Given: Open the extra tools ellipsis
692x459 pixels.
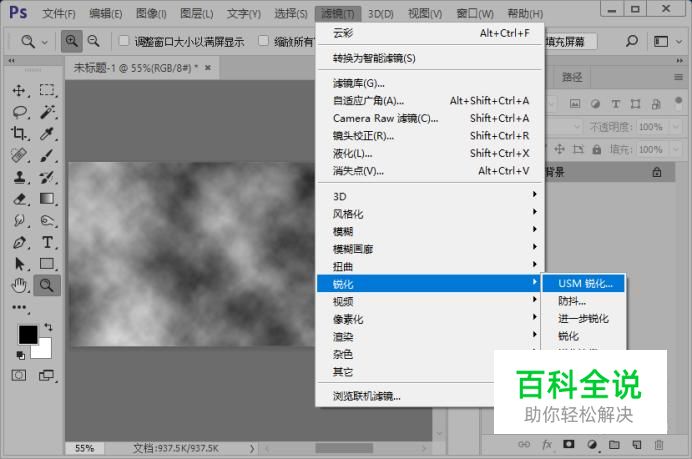Looking at the screenshot, I should coord(19,308).
